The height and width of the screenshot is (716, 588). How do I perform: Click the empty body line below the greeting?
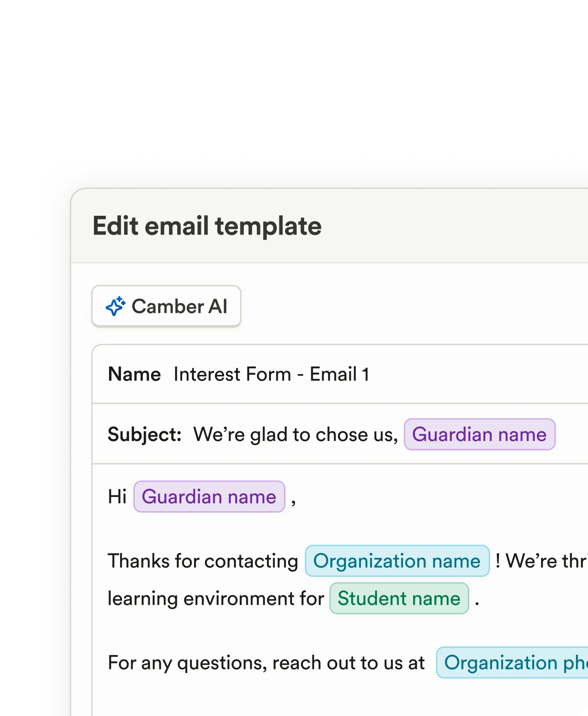tap(286, 529)
